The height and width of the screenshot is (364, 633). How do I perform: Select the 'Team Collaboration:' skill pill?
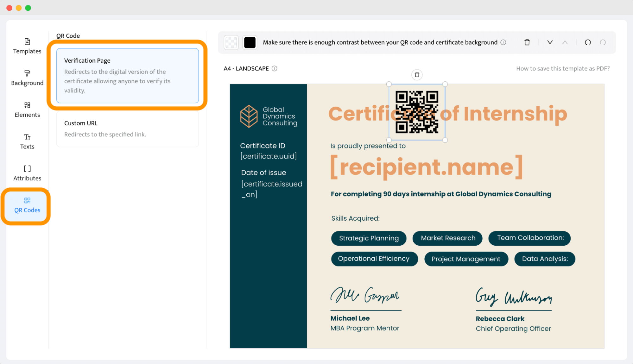click(x=529, y=238)
